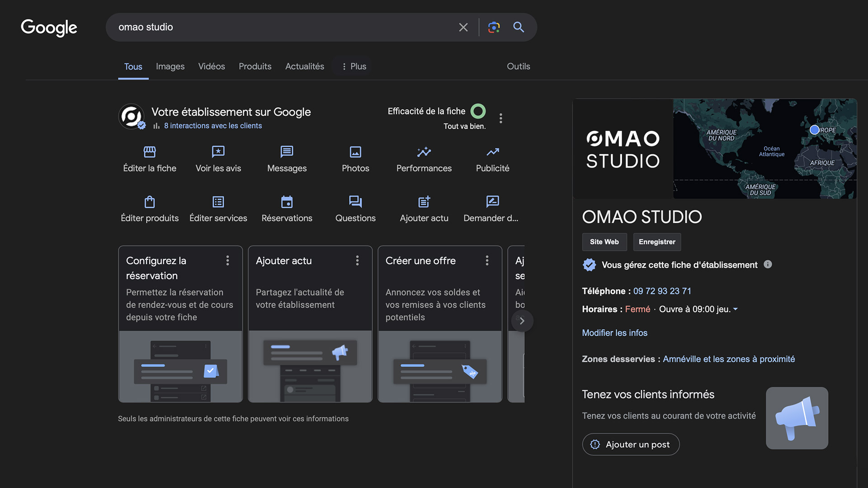Open the Ajouter actu card options menu
The width and height of the screenshot is (868, 488).
(x=357, y=261)
